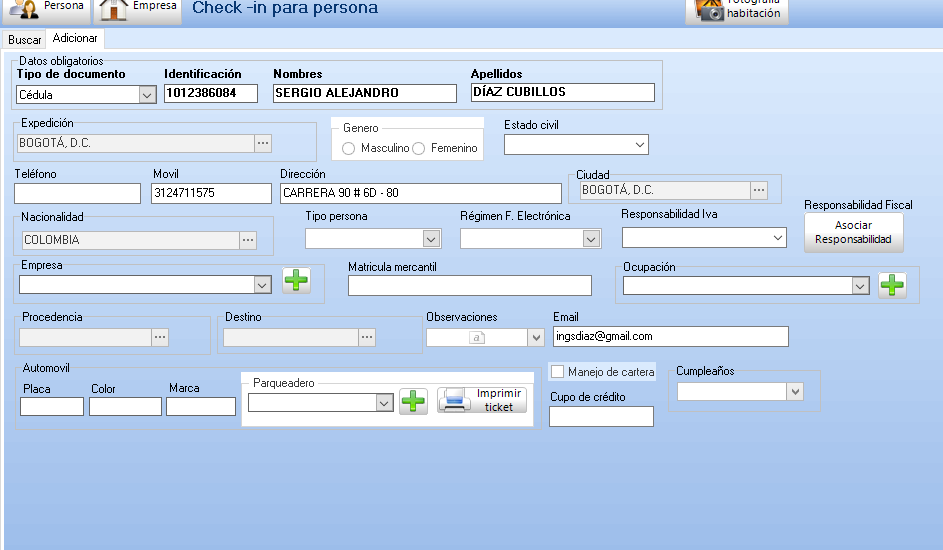Open the Cumpleaños date dropdown
This screenshot has width=943, height=550.
(795, 392)
